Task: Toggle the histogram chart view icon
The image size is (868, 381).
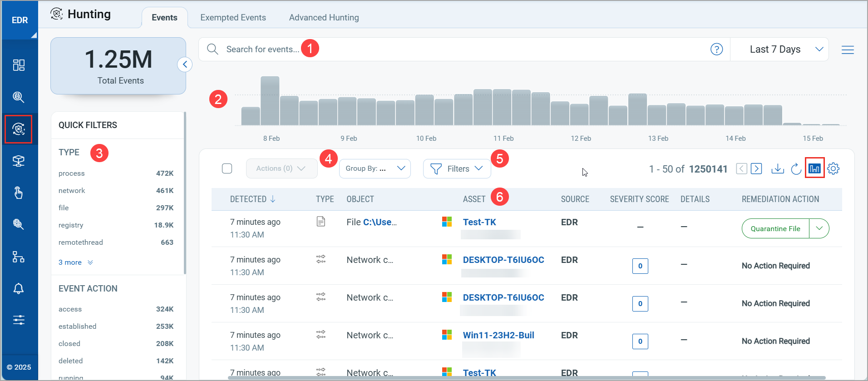Action: click(814, 168)
